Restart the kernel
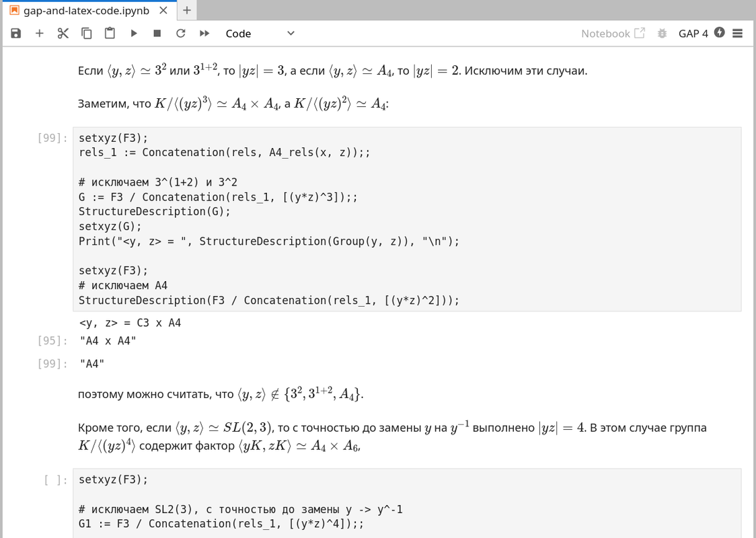The width and height of the screenshot is (756, 538). click(x=180, y=33)
